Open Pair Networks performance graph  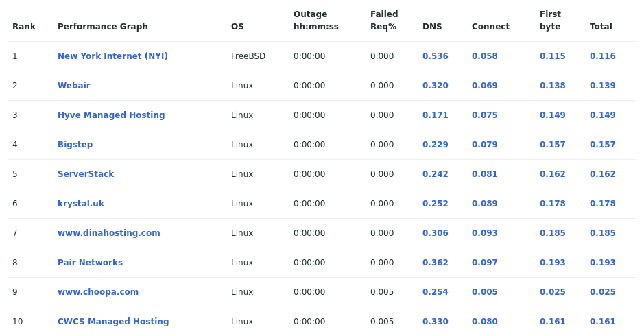(90, 263)
